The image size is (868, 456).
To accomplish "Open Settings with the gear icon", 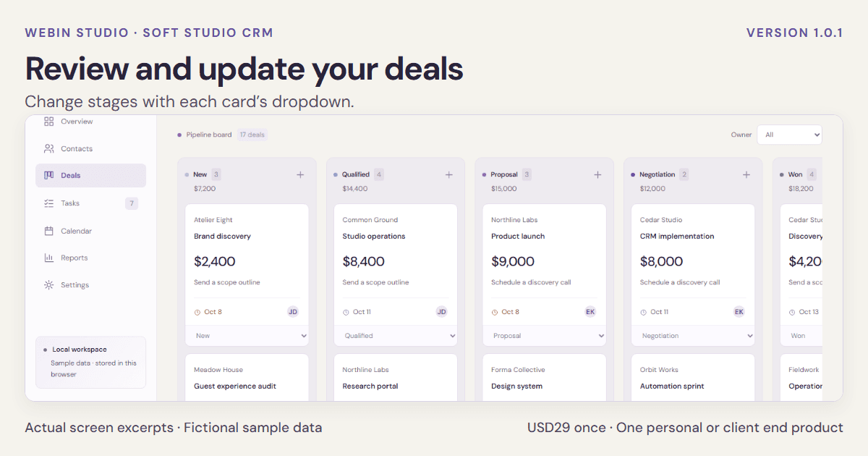I will point(49,285).
